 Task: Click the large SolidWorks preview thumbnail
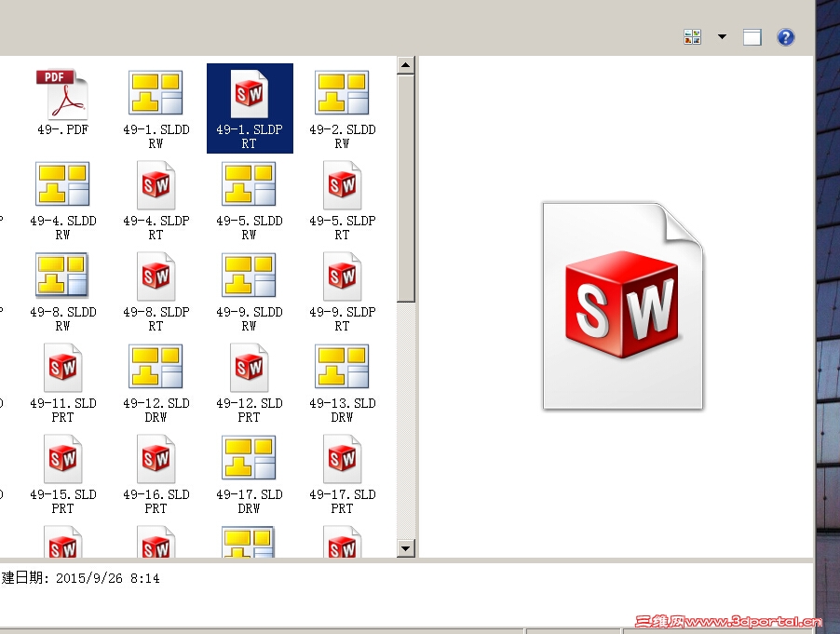click(622, 305)
